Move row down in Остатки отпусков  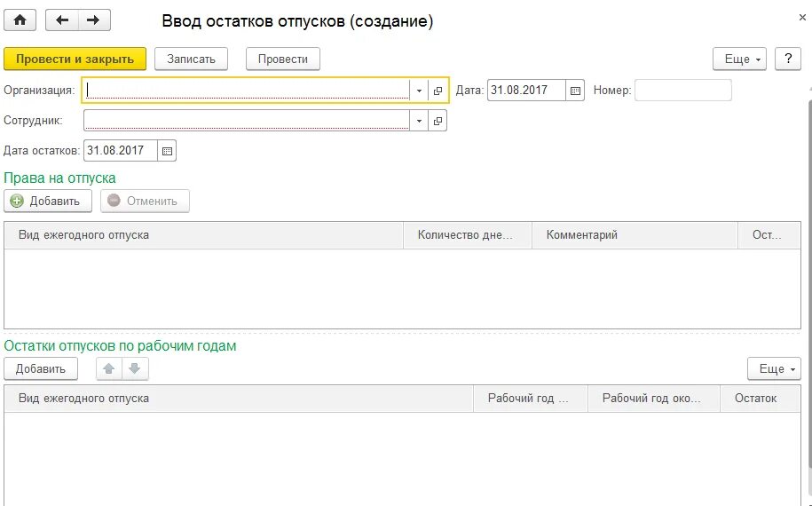pyautogui.click(x=135, y=368)
